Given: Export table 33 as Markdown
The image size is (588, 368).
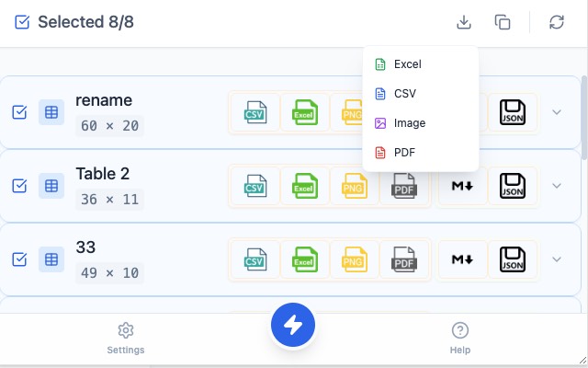Looking at the screenshot, I should click(x=462, y=259).
